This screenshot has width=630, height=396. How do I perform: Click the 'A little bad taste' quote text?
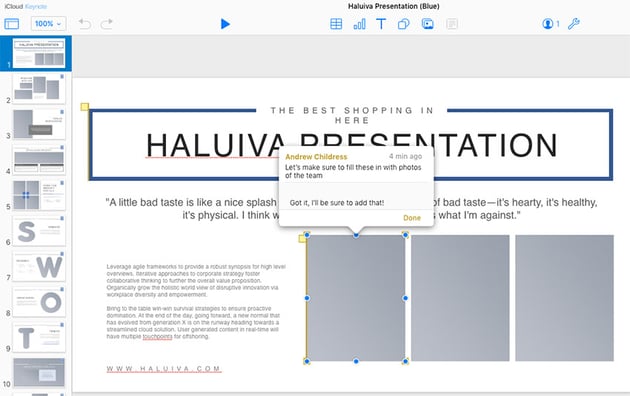tap(352, 209)
